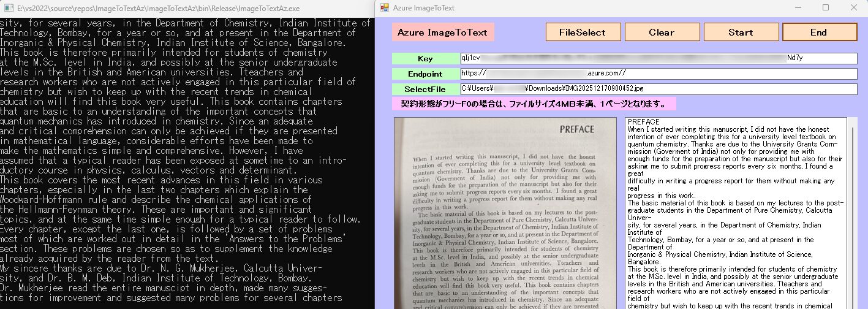This screenshot has height=309, width=868.
Task: Click the green SelectFile label
Action: coord(425,90)
